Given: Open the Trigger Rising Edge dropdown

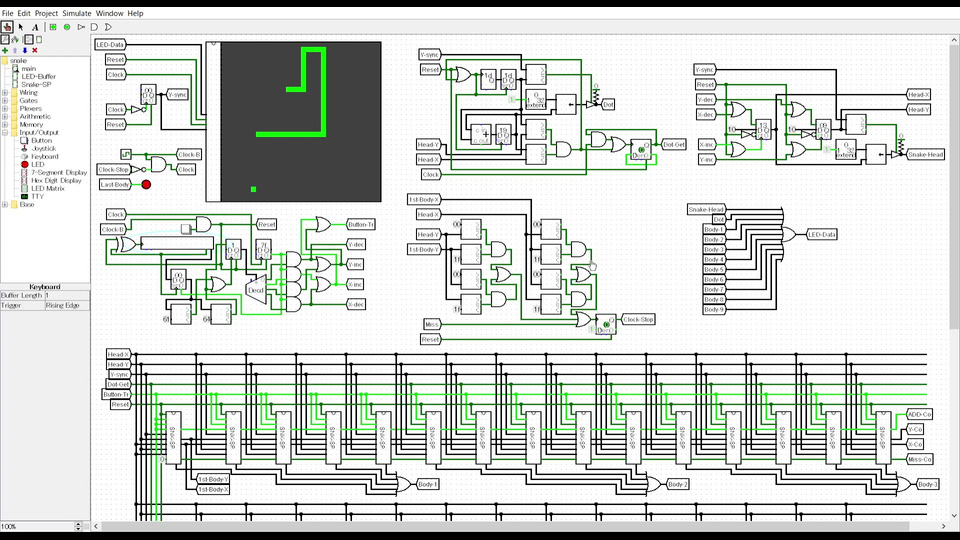Looking at the screenshot, I should click(x=67, y=306).
